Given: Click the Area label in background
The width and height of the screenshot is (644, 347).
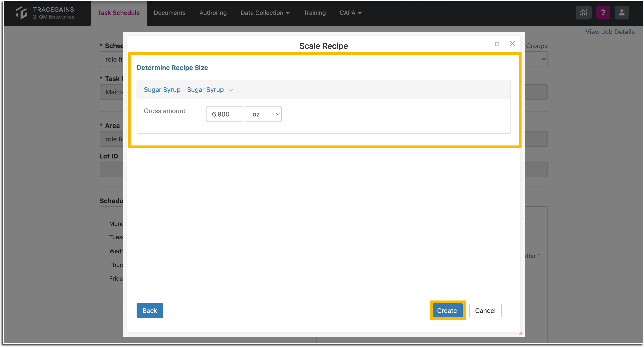Looking at the screenshot, I should tap(112, 126).
